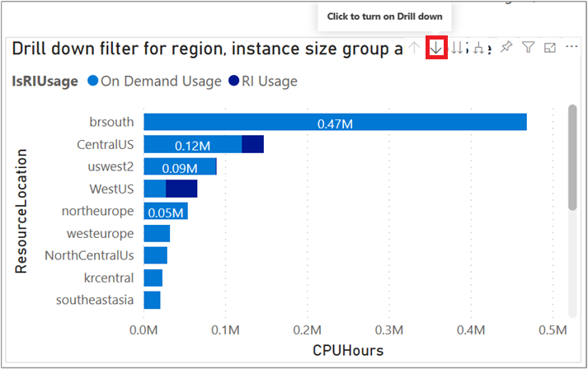Select the brsouth bar labeled 0.47M
Viewport: 588px width, 369px height.
coord(335,122)
